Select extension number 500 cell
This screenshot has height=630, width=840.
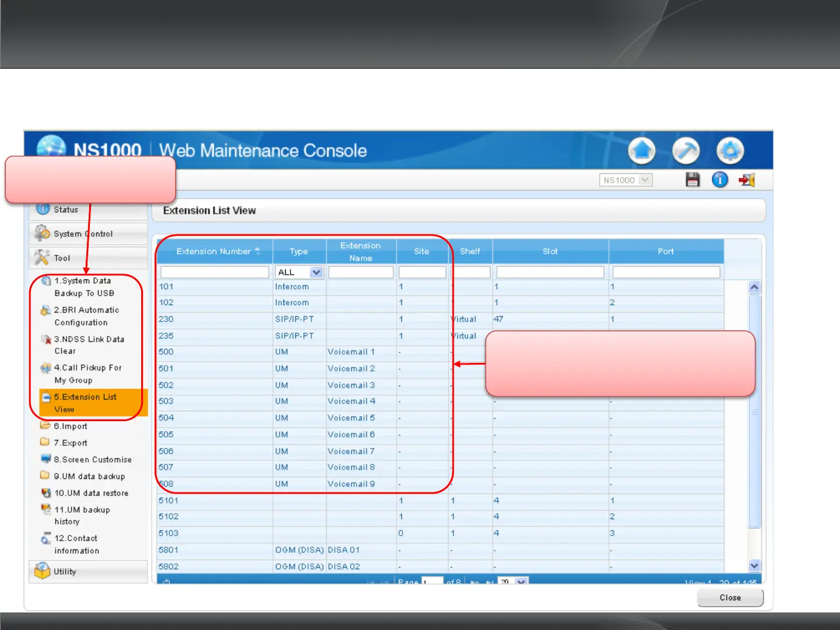pos(215,352)
